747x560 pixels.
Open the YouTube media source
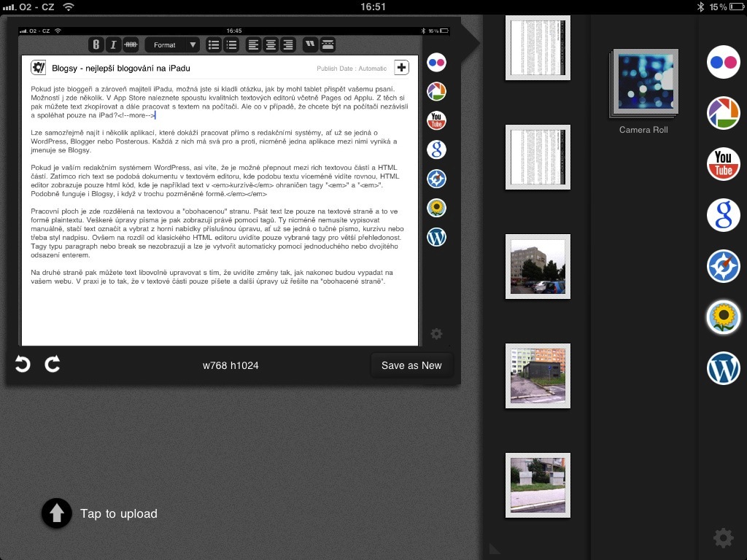click(723, 164)
